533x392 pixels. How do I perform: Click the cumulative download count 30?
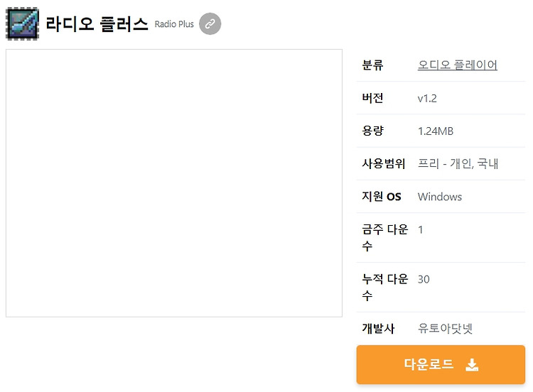(424, 279)
